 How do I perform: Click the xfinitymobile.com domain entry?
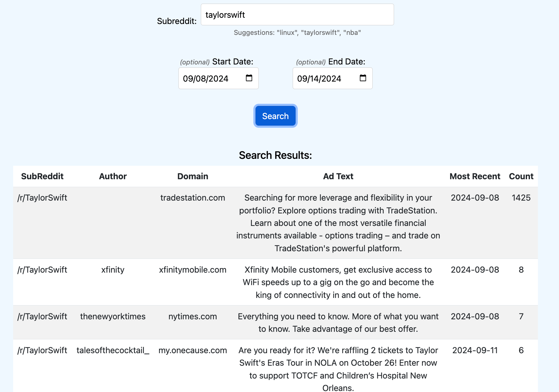[x=193, y=270]
